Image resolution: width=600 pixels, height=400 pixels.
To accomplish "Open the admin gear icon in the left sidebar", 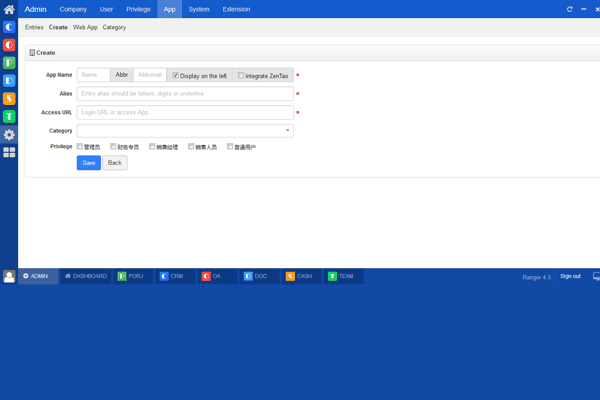I will click(9, 135).
